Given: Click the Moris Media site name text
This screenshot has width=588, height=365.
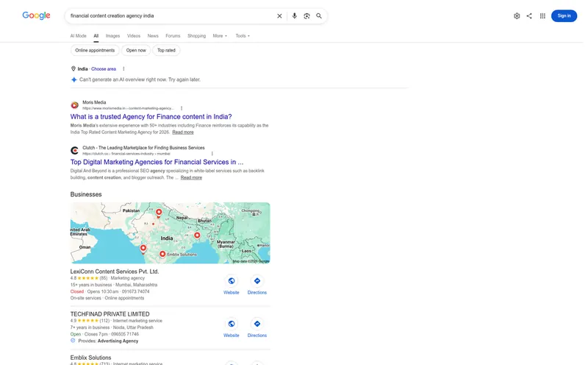Looking at the screenshot, I should pyautogui.click(x=94, y=102).
